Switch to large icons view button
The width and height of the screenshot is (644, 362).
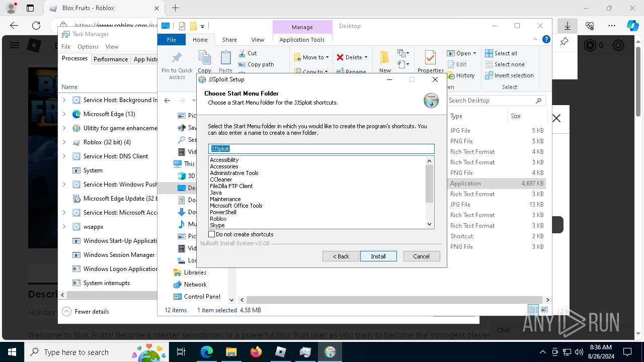544,310
